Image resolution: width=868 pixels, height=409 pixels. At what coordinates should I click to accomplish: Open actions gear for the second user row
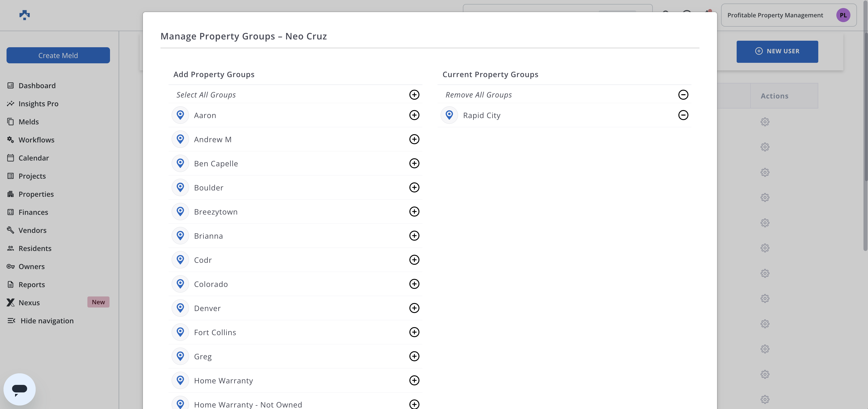coord(765,147)
